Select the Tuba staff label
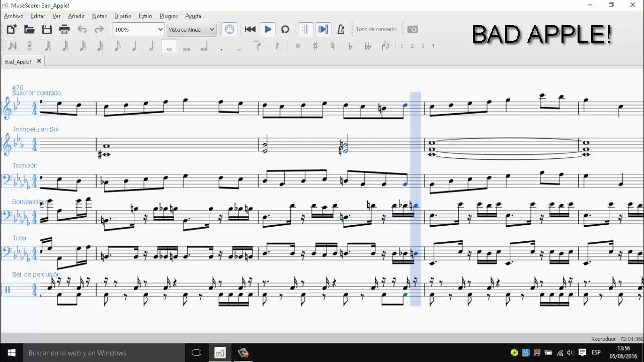Viewport: 644px width, 362px height. point(19,238)
